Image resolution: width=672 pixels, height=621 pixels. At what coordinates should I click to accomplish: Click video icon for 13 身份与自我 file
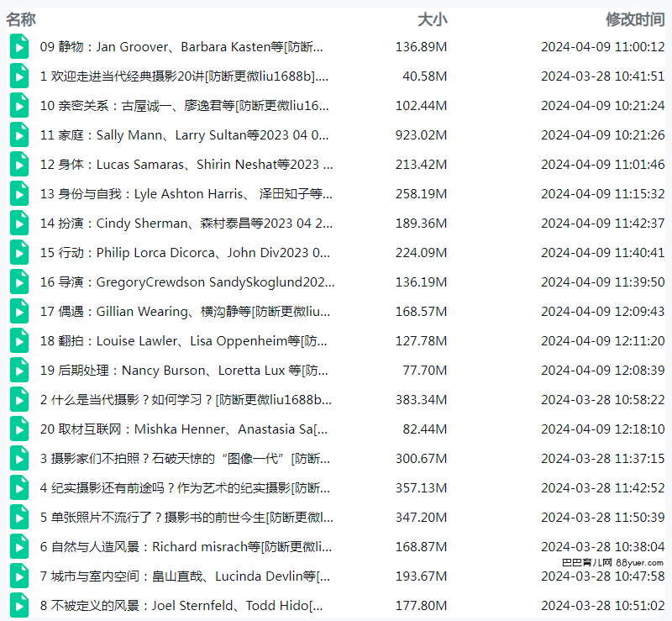[19, 194]
